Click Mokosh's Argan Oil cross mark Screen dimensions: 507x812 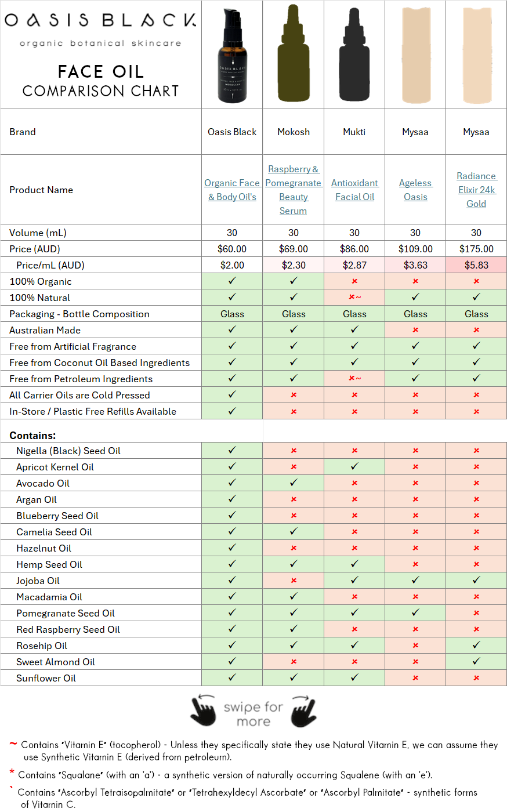click(294, 499)
